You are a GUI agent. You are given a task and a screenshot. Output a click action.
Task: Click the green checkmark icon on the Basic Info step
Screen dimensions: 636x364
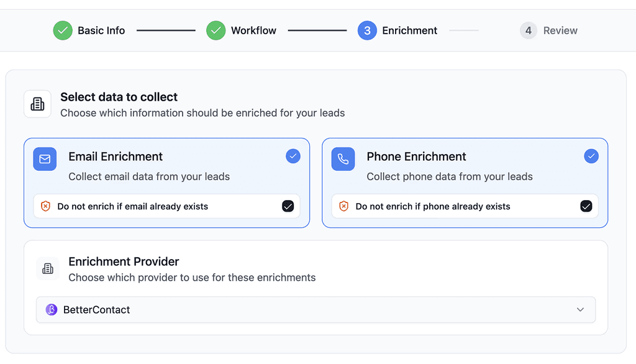(62, 30)
